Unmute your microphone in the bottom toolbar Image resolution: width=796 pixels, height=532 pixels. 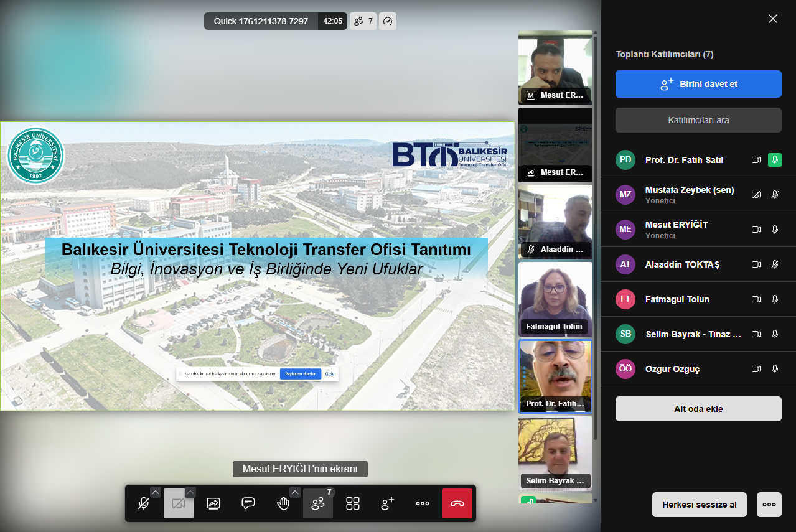pos(143,503)
